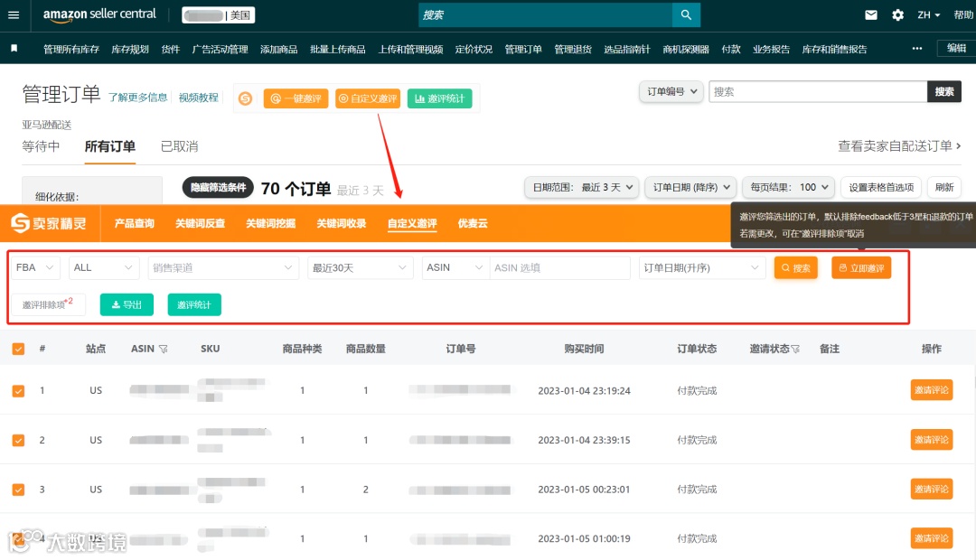Click the green 邀评统计 button near title
The image size is (976, 560).
pos(439,98)
